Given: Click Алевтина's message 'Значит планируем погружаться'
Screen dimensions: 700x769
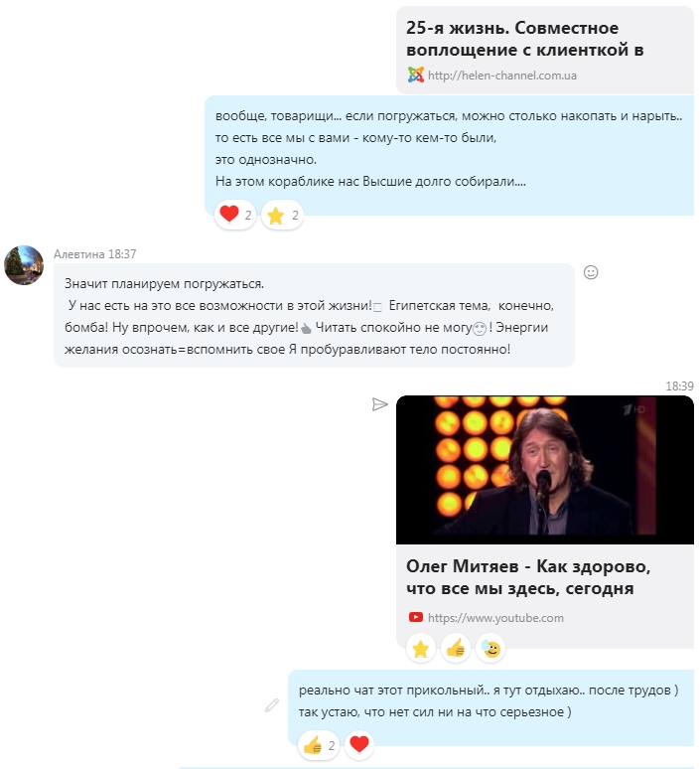Looking at the screenshot, I should tap(314, 315).
